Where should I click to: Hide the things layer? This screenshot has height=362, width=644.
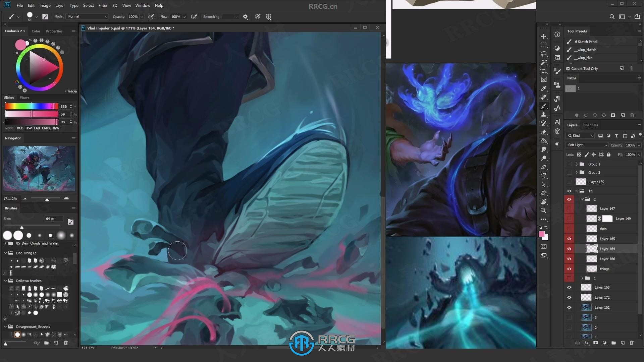point(569,269)
